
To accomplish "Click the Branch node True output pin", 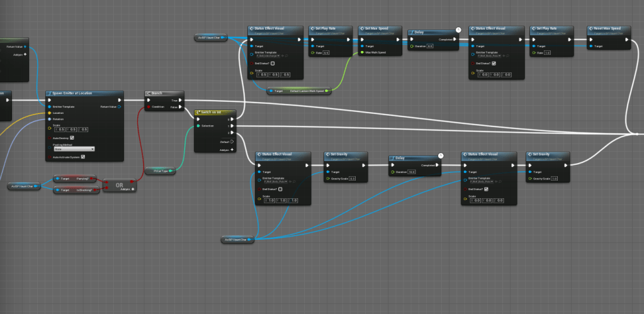I will pyautogui.click(x=181, y=99).
